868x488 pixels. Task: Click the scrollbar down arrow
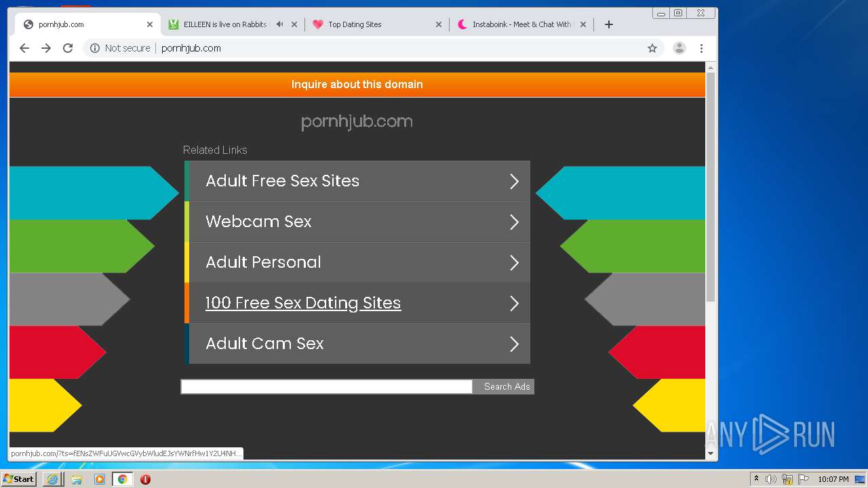711,453
